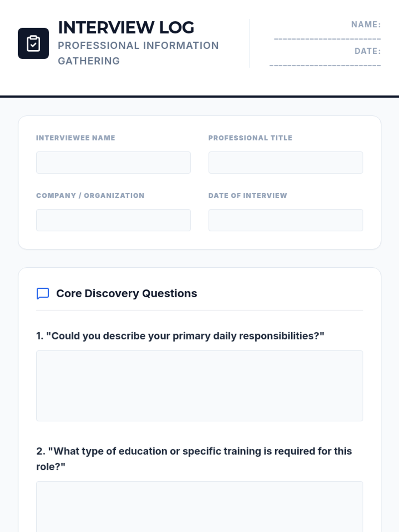Select the Company / Organization input box

113,220
